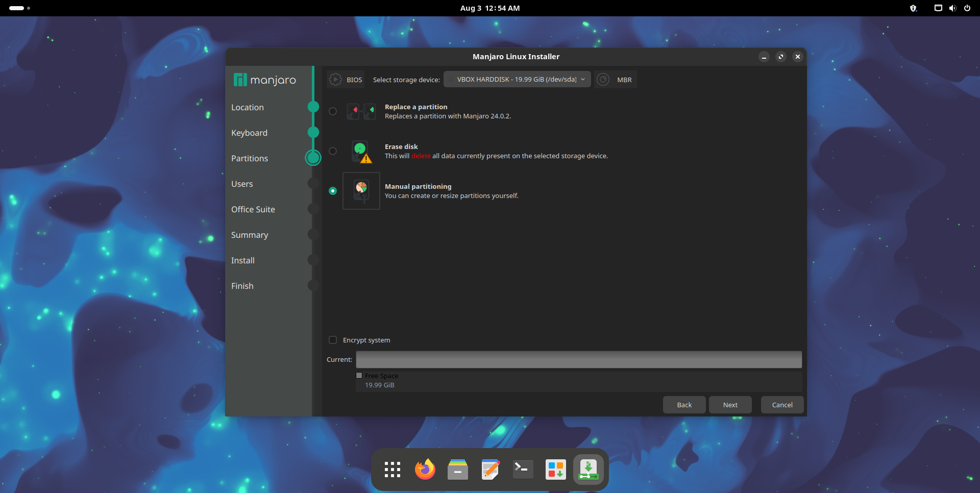Click the Back button
980x493 pixels.
tap(684, 405)
